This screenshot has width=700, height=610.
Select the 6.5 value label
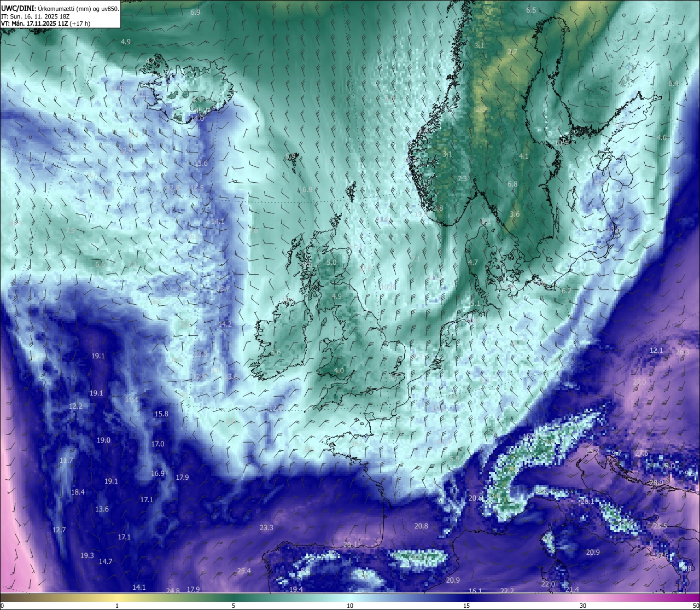[531, 10]
